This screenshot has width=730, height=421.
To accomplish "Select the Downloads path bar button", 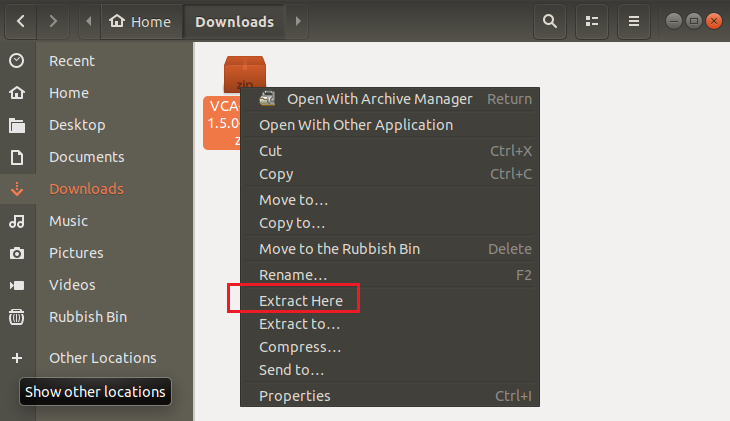I will (234, 21).
